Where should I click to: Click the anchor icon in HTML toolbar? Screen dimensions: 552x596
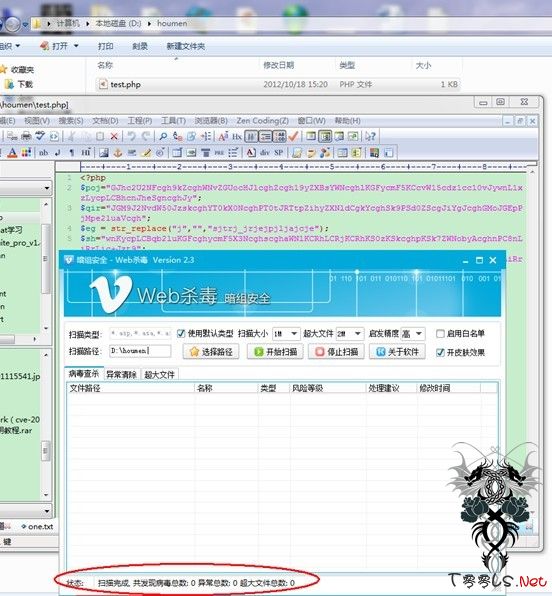tap(117, 152)
